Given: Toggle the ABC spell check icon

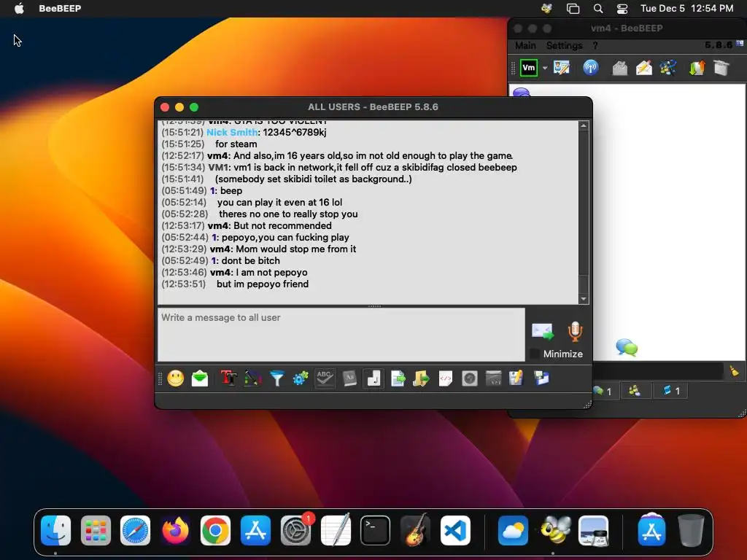Looking at the screenshot, I should 325,378.
